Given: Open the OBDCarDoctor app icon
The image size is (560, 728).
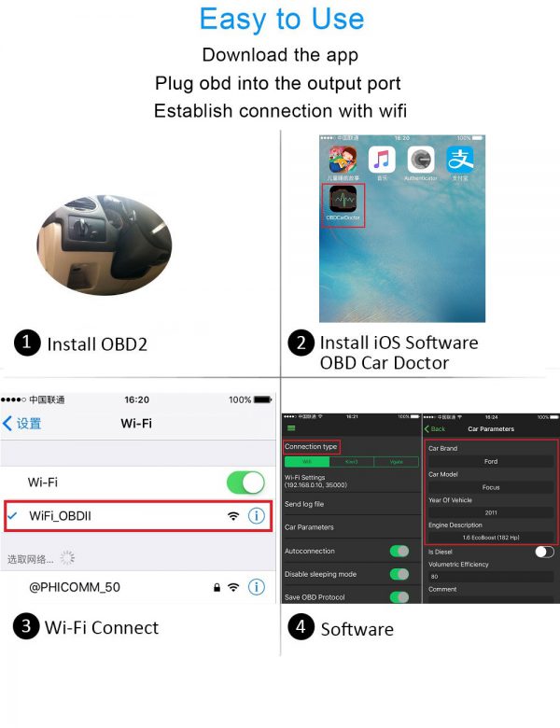Looking at the screenshot, I should [x=343, y=199].
